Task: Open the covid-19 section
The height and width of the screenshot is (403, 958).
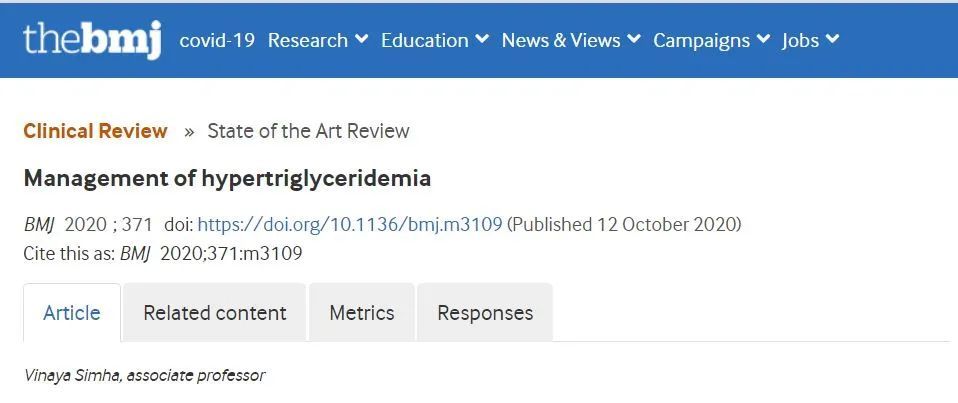Action: (217, 40)
